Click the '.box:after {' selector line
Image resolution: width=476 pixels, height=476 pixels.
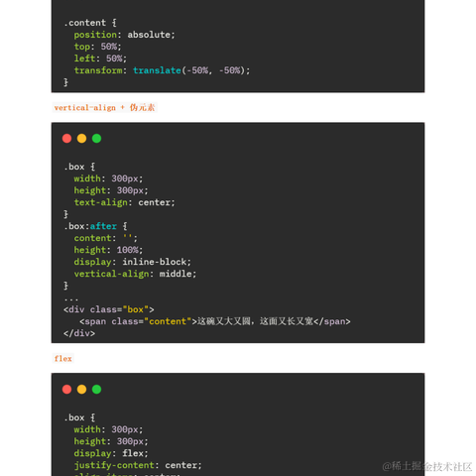95,226
